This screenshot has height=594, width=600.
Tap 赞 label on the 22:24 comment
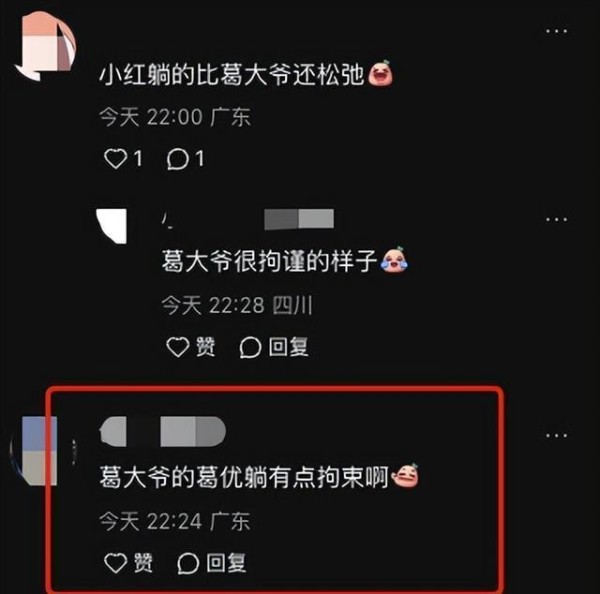click(x=143, y=563)
